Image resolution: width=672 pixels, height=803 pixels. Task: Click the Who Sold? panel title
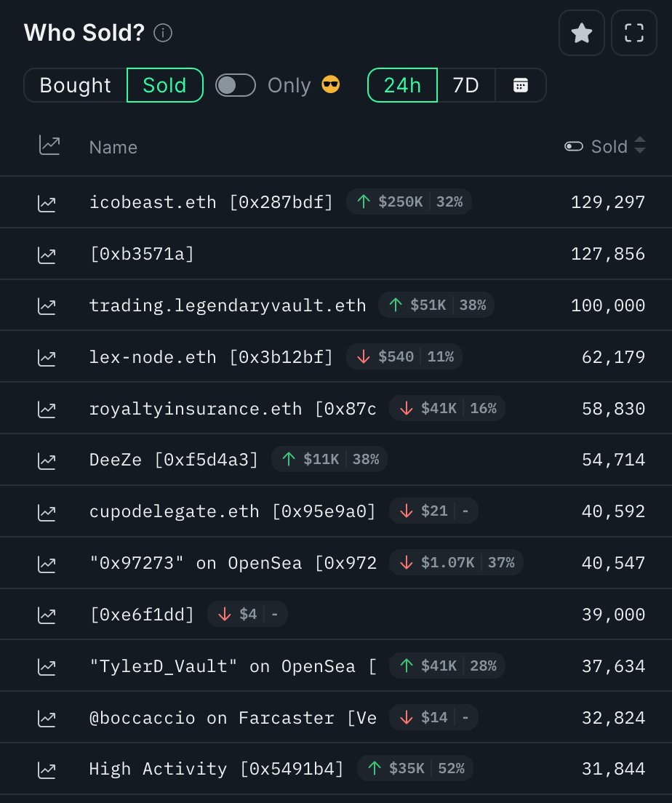click(84, 33)
